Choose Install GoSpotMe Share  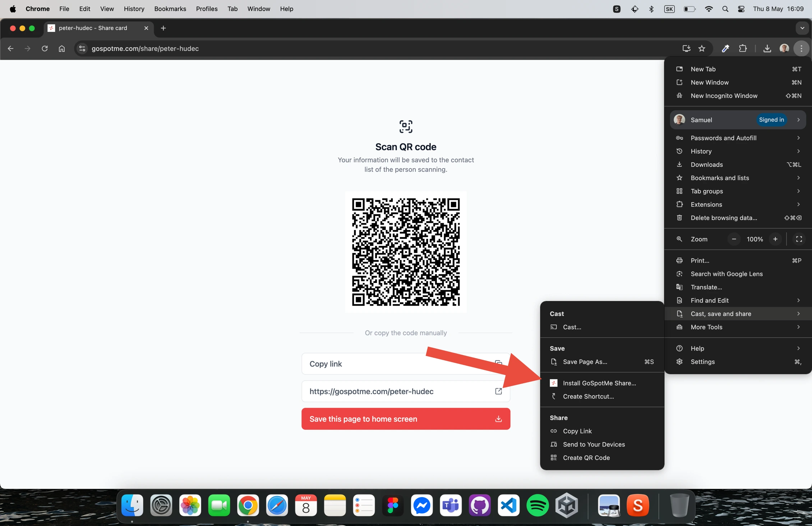point(602,383)
